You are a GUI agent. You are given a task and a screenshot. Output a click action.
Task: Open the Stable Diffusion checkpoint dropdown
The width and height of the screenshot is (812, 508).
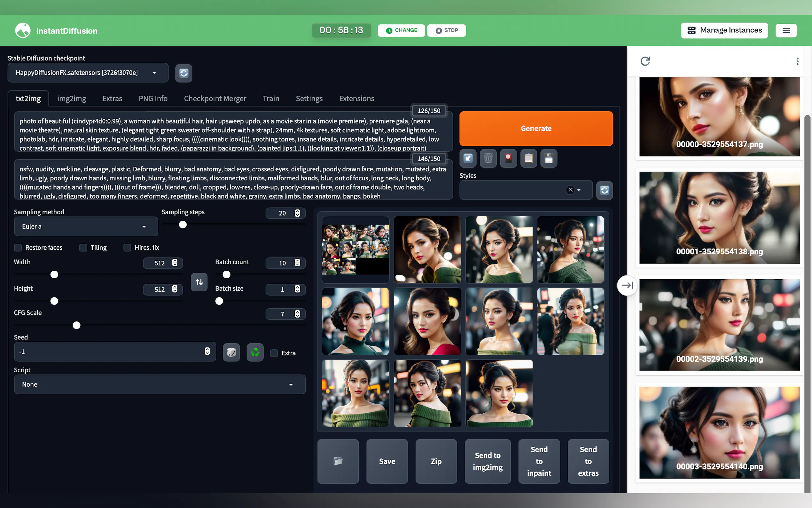tap(88, 73)
